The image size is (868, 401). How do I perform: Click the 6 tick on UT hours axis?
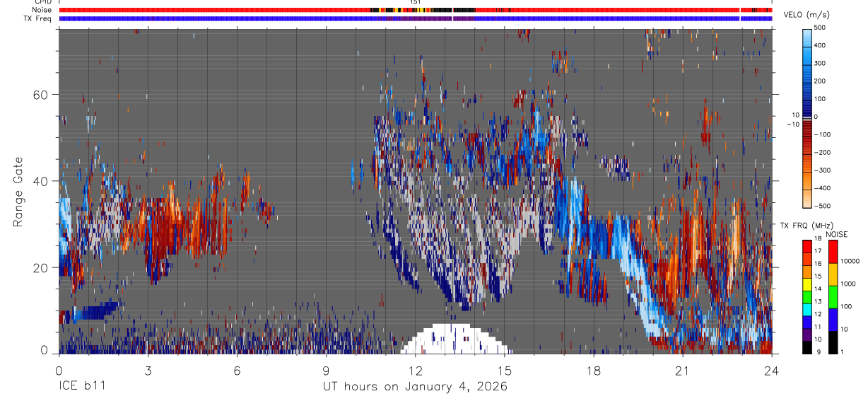pos(237,371)
